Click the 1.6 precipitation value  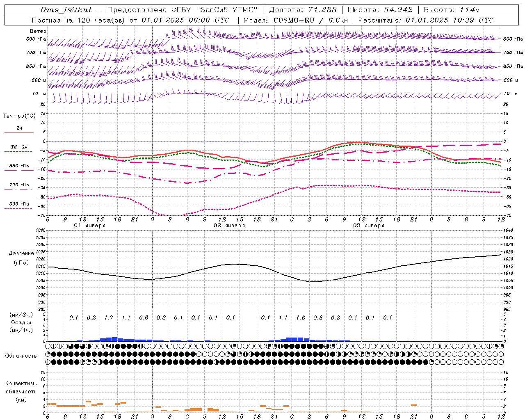coord(301,317)
